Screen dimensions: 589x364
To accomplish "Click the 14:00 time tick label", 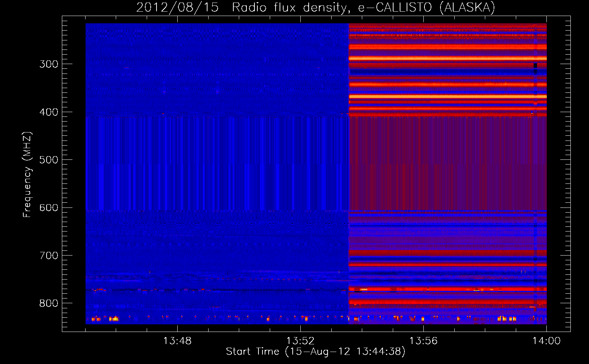I will coord(546,341).
